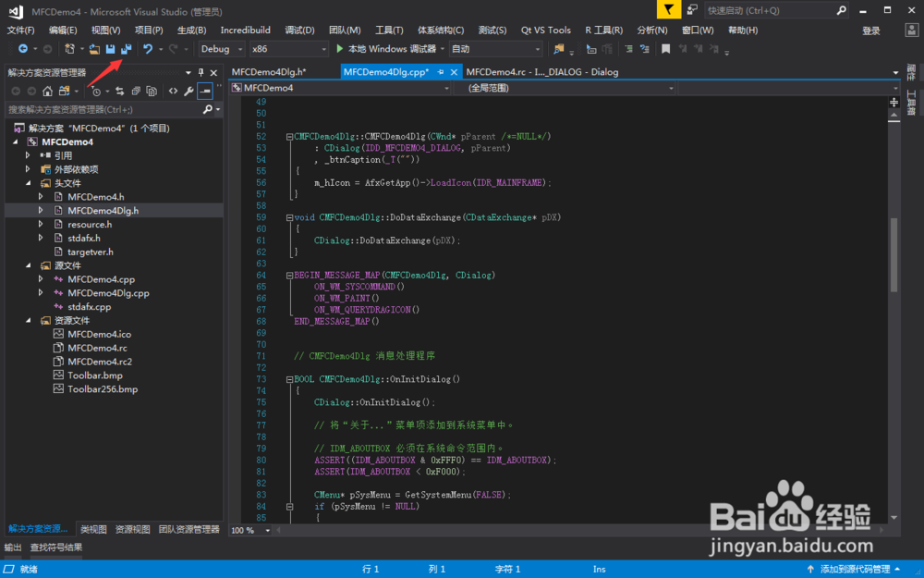Click the Open File folder icon

point(94,49)
